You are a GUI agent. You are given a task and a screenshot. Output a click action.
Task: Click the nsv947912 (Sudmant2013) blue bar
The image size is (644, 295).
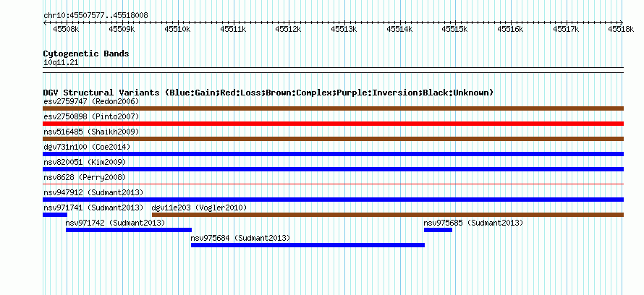[x=333, y=200]
